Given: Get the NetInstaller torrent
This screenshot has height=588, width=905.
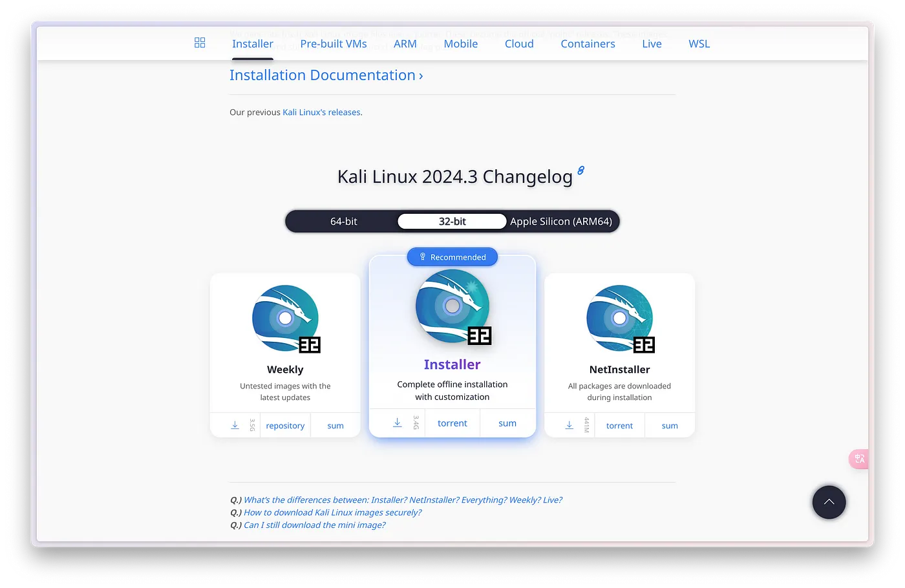Looking at the screenshot, I should click(620, 426).
